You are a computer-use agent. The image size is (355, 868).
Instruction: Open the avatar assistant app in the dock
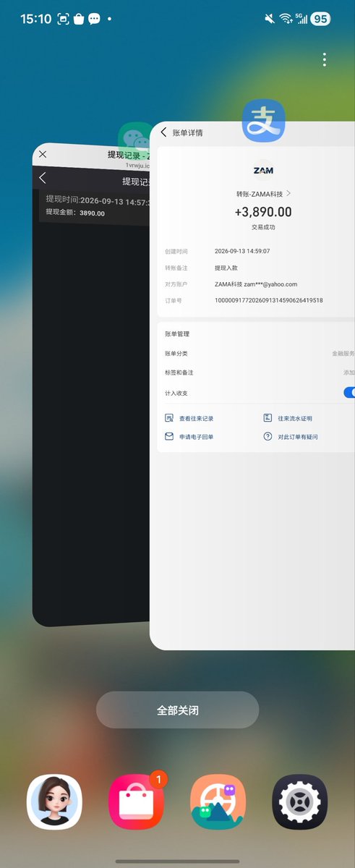point(54,801)
